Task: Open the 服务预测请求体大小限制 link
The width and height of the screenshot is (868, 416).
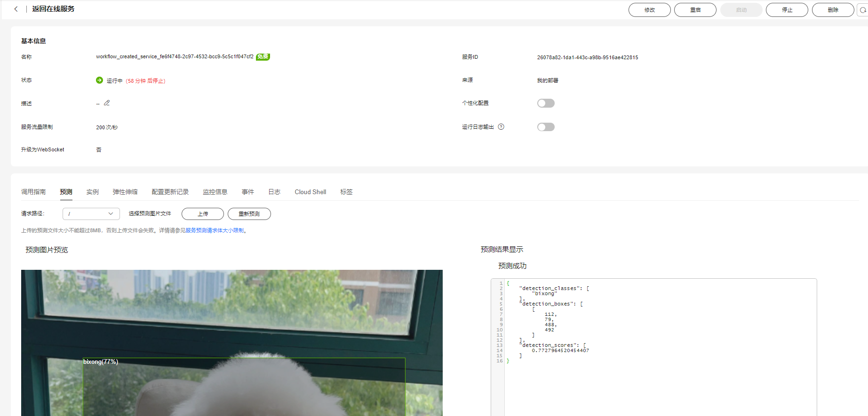Action: tap(215, 230)
